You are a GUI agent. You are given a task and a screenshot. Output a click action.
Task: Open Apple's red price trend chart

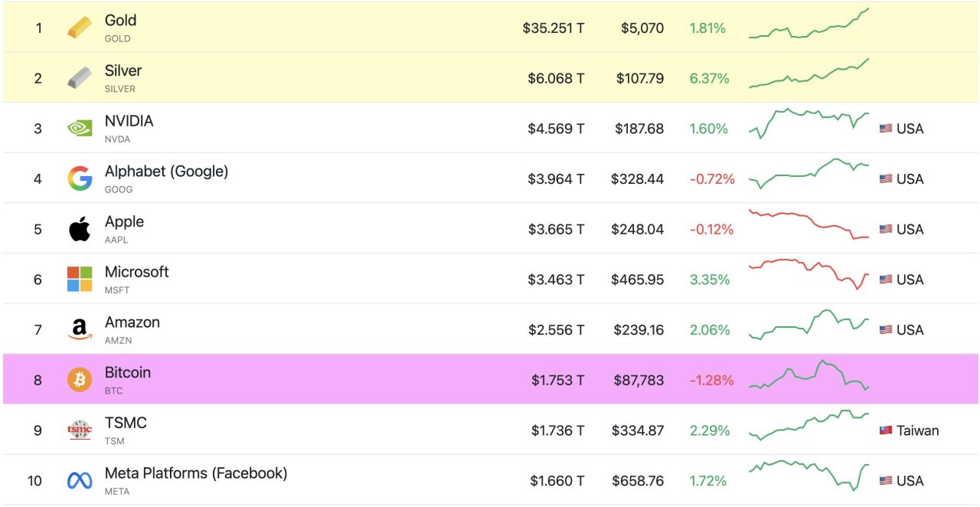coord(808,224)
